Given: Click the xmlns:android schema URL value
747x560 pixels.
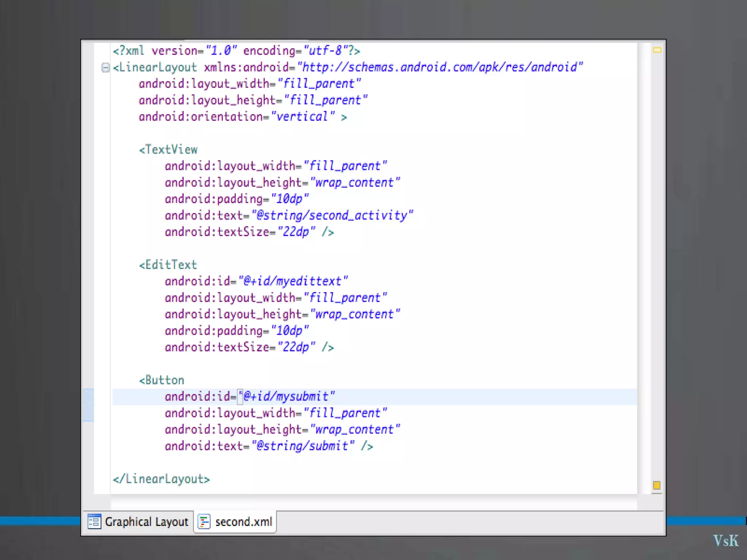Looking at the screenshot, I should (440, 67).
